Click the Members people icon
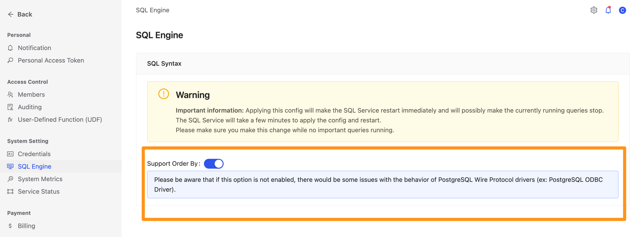 pyautogui.click(x=10, y=95)
